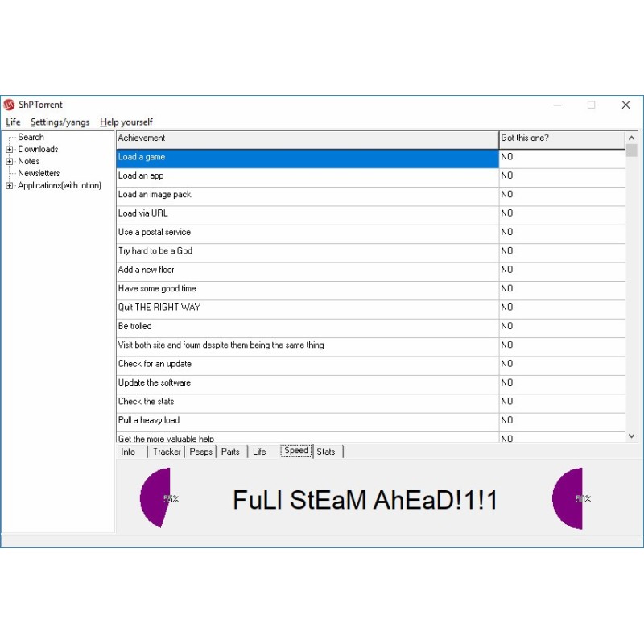
Task: Select the 'Quit THE RIGHT WAY' achievement row
Action: click(x=306, y=308)
